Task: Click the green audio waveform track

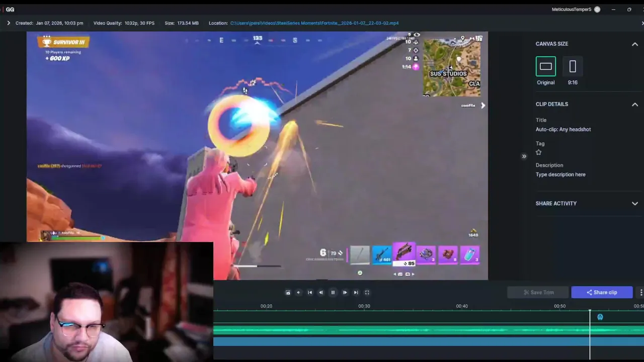Action: point(429,330)
